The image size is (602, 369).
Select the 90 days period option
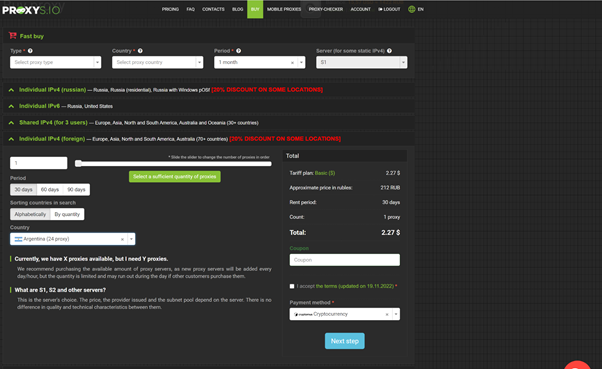pyautogui.click(x=76, y=190)
